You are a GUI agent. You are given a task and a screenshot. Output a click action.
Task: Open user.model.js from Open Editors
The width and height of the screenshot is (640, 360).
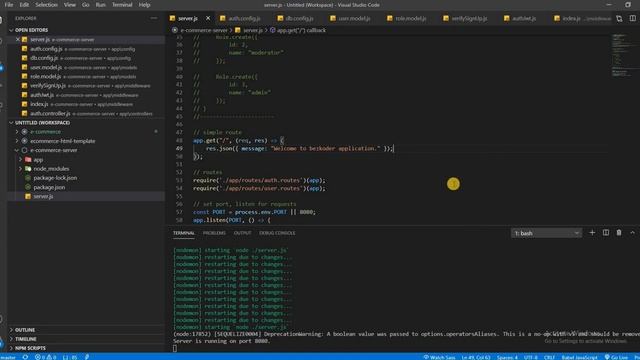click(46, 67)
